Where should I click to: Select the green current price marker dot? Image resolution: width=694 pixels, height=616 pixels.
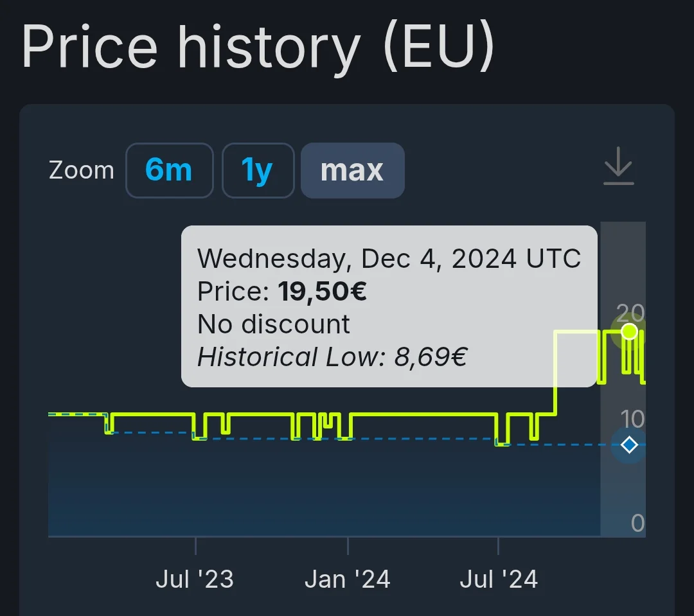pyautogui.click(x=628, y=331)
